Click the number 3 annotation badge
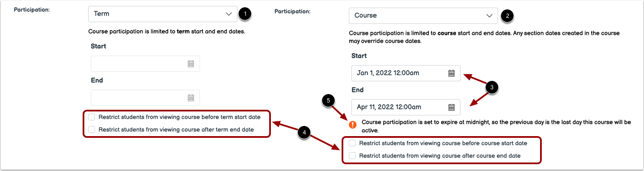Screen dimensions: 644x171 [x=492, y=88]
